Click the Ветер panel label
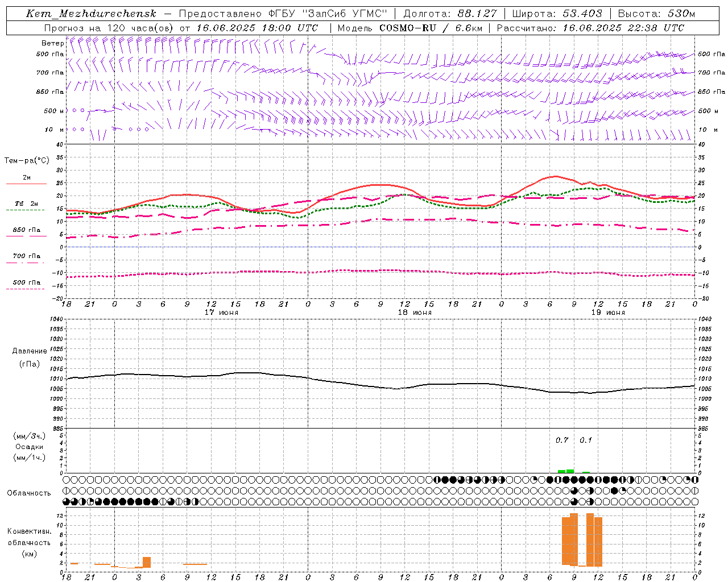Screen dimensions: 728x582 coord(53,43)
